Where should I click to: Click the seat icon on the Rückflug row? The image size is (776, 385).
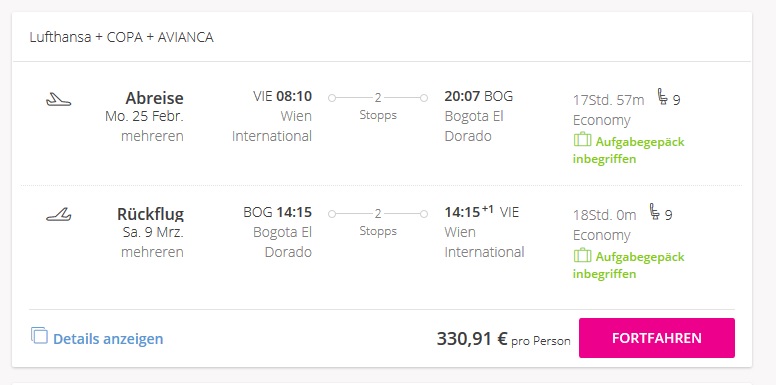click(x=654, y=211)
